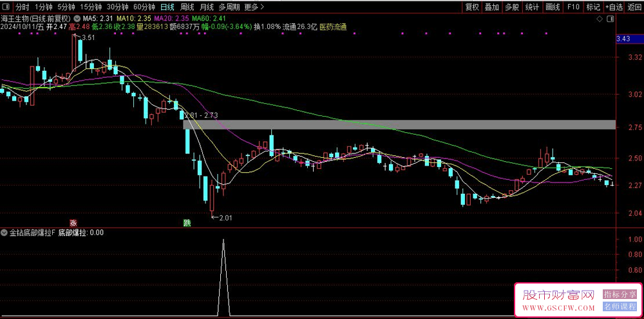Viewport: 644px width, 319px height.
Task: Click the red 涨 marker below chart
Action: coord(73,223)
